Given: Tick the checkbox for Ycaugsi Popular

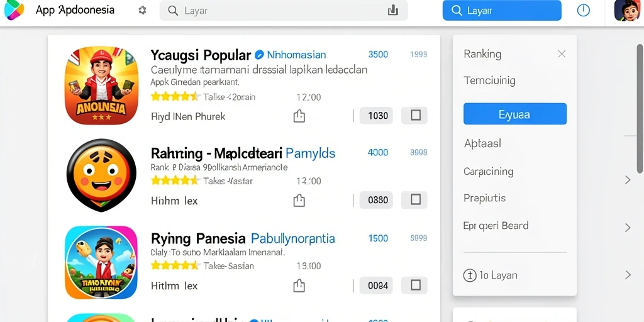Looking at the screenshot, I should click(x=415, y=116).
